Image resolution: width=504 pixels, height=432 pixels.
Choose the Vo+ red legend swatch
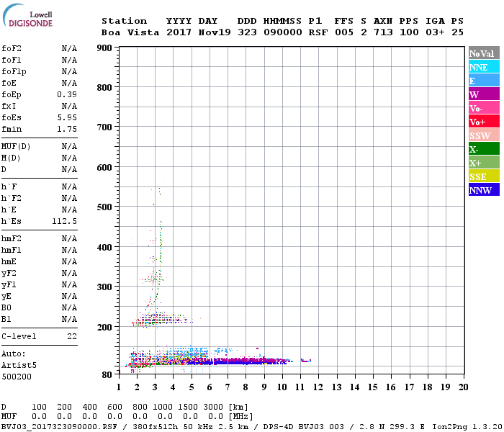click(483, 122)
